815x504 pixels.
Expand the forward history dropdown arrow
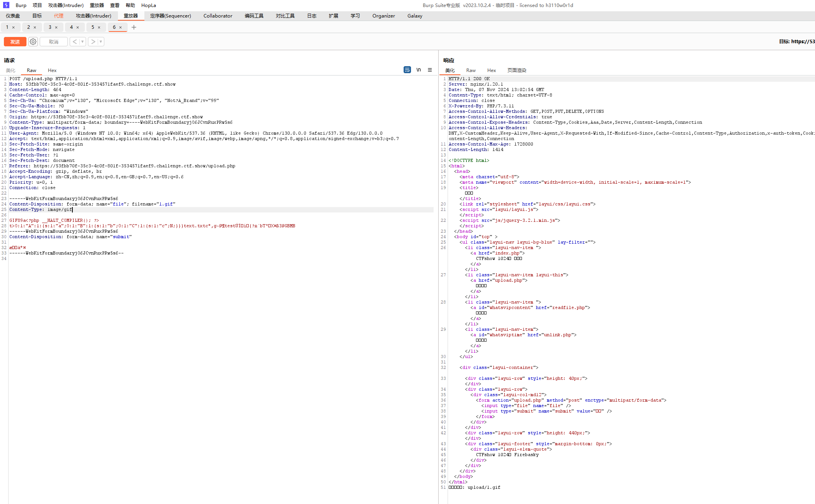pyautogui.click(x=101, y=42)
